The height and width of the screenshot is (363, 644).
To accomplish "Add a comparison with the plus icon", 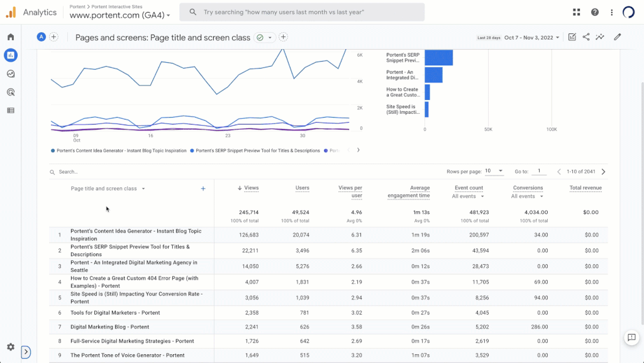I will point(54,37).
